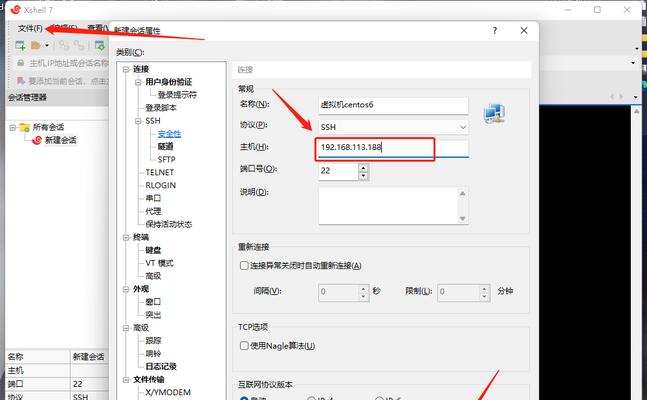Viewport: 647px width, 400px height.
Task: Minimize the Xshell main window
Action: tap(568, 9)
